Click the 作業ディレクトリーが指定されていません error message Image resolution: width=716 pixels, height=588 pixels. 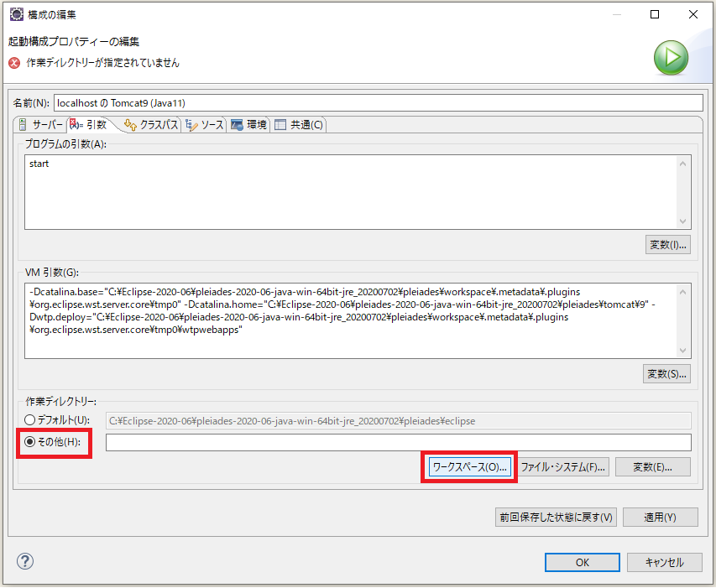pyautogui.click(x=102, y=63)
